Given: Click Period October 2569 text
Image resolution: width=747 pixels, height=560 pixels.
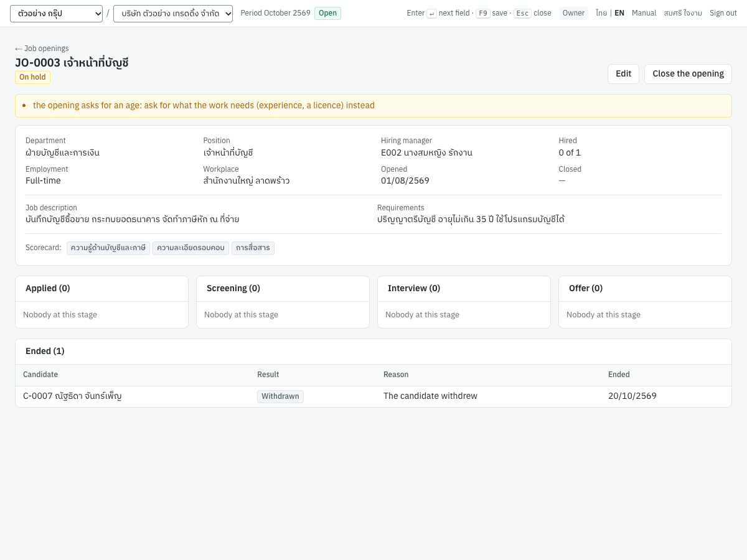Looking at the screenshot, I should coord(275,13).
